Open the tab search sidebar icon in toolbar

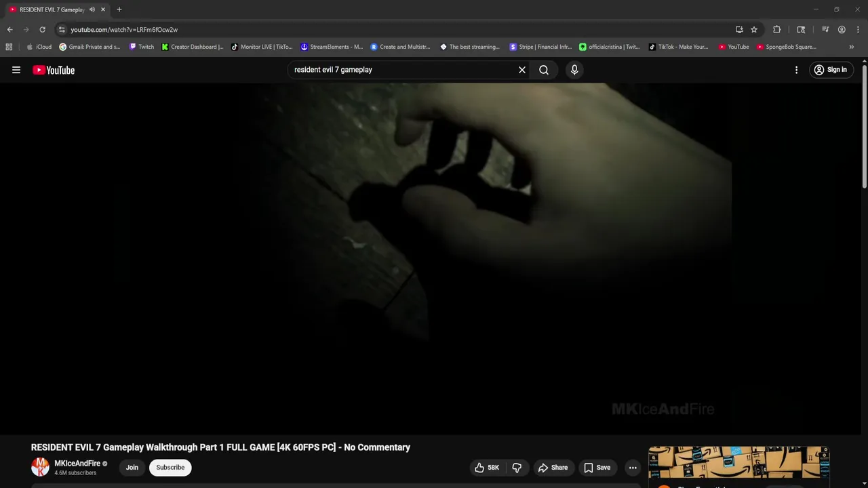coord(801,30)
